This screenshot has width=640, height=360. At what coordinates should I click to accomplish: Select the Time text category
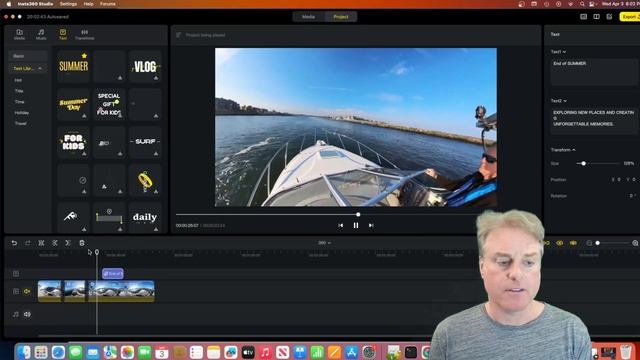pyautogui.click(x=19, y=102)
